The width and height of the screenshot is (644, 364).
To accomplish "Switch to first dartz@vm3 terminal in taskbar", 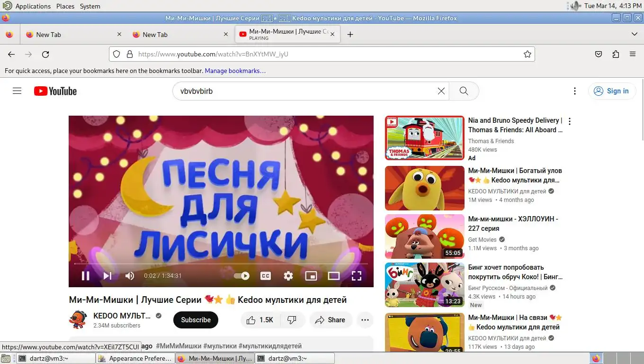I will pyautogui.click(x=56, y=358).
